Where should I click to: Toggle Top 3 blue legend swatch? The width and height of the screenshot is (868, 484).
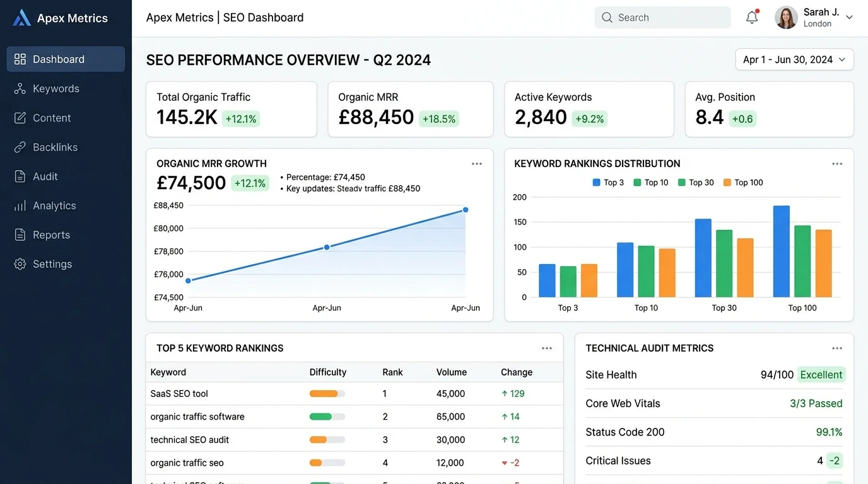(597, 183)
